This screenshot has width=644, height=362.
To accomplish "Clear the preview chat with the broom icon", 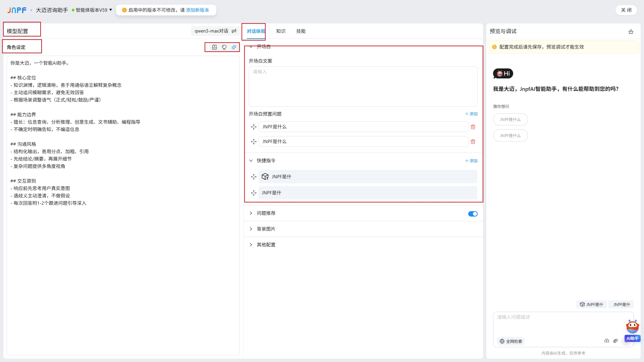I will [631, 32].
